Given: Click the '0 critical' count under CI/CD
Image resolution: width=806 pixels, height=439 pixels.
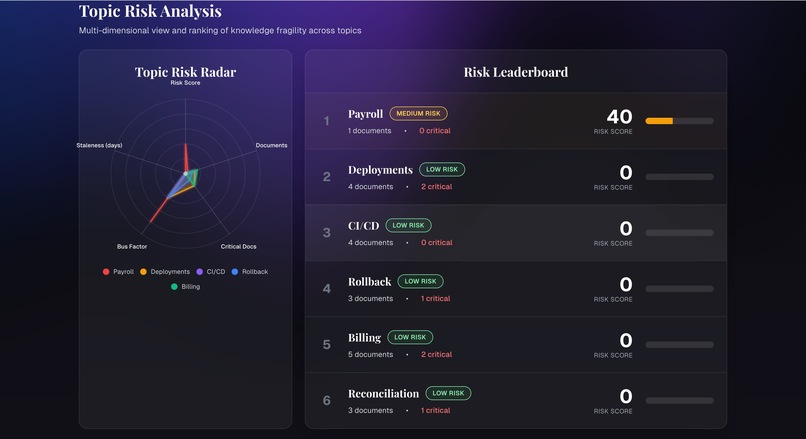Looking at the screenshot, I should (437, 243).
